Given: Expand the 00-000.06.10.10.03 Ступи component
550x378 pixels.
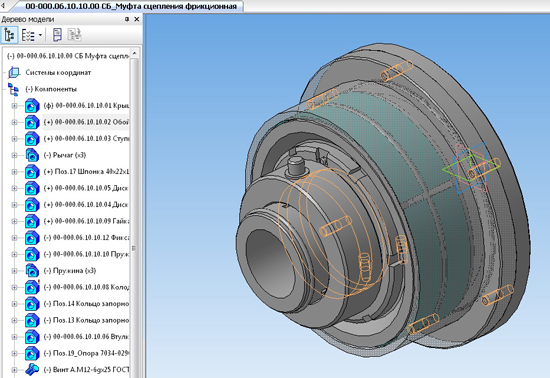Looking at the screenshot, I should click(14, 139).
